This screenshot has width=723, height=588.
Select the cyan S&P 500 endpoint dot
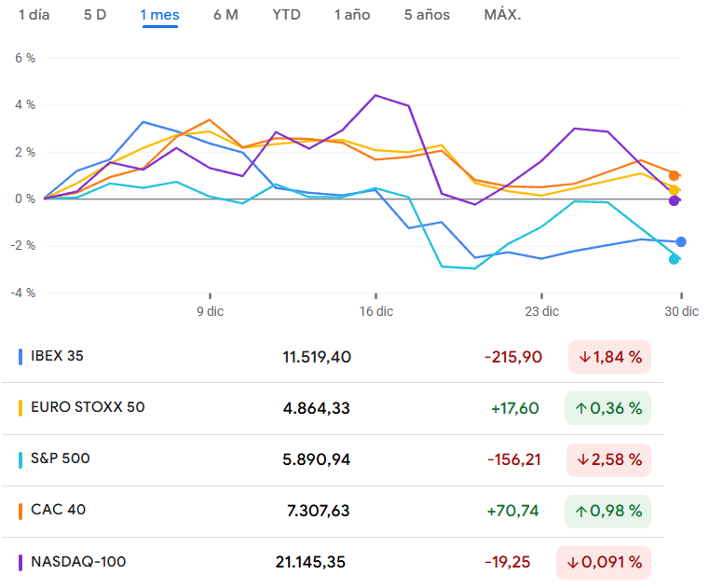coord(675,259)
